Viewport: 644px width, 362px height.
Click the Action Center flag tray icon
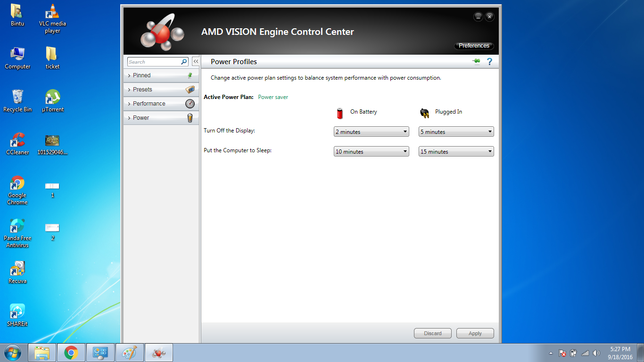tap(562, 353)
